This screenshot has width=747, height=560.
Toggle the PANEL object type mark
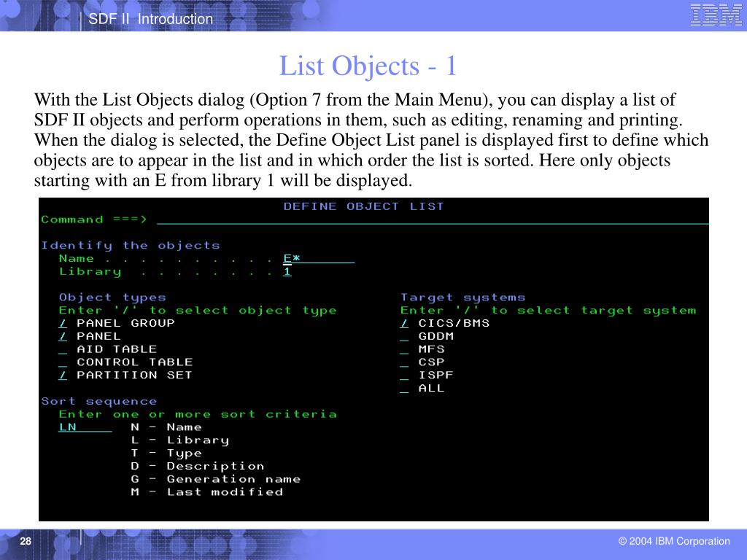pyautogui.click(x=63, y=336)
